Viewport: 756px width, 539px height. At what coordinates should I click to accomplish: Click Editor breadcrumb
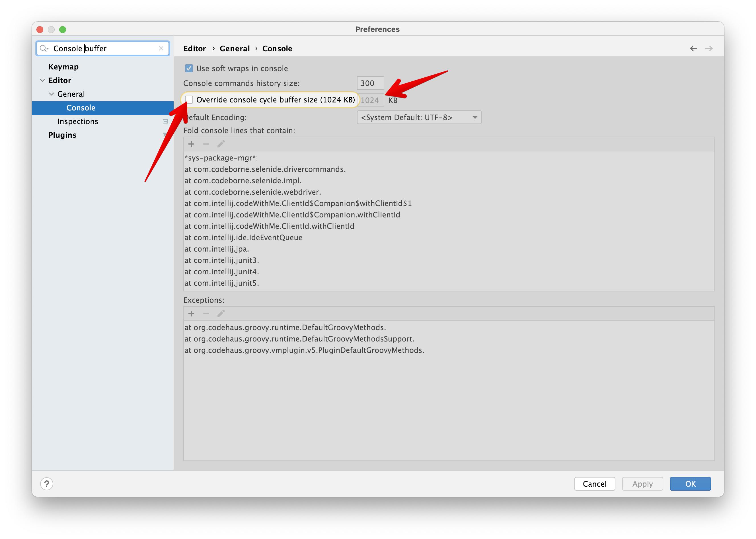click(194, 48)
